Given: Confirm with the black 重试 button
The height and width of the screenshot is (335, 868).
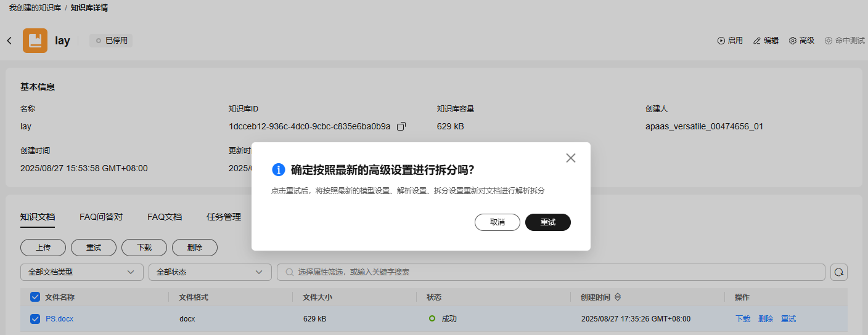Looking at the screenshot, I should (x=548, y=222).
